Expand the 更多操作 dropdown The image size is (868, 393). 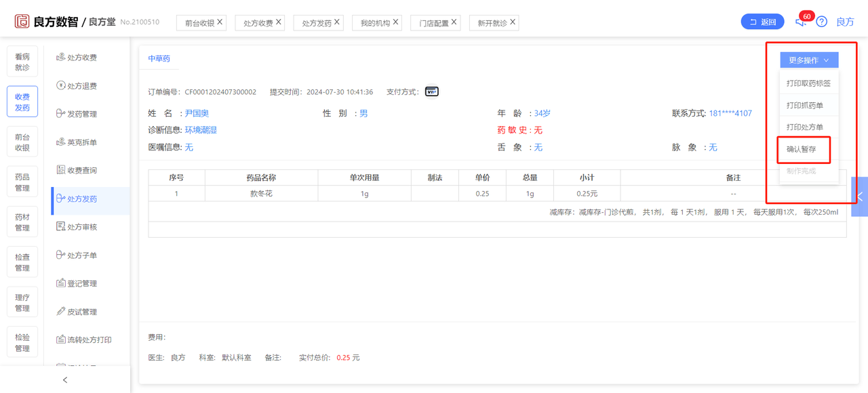point(809,60)
